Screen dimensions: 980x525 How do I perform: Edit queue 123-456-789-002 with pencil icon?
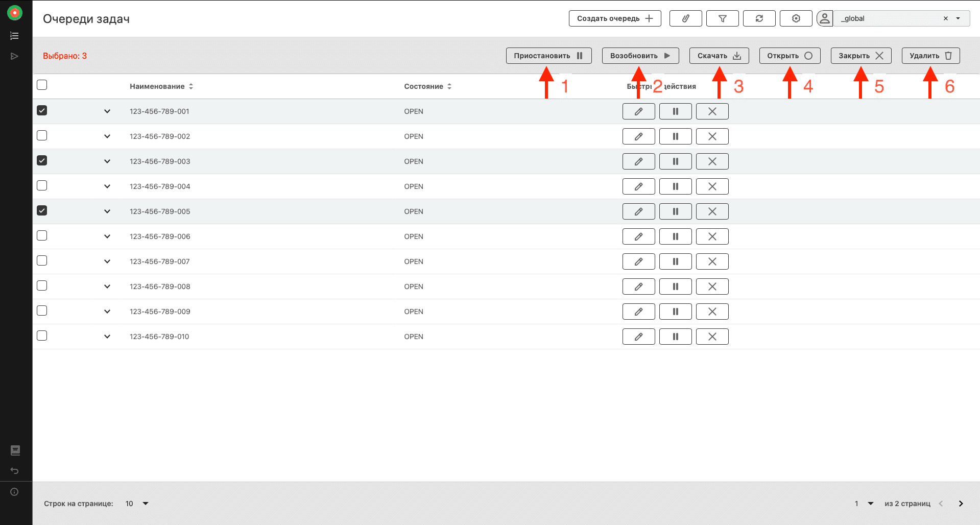click(x=638, y=136)
